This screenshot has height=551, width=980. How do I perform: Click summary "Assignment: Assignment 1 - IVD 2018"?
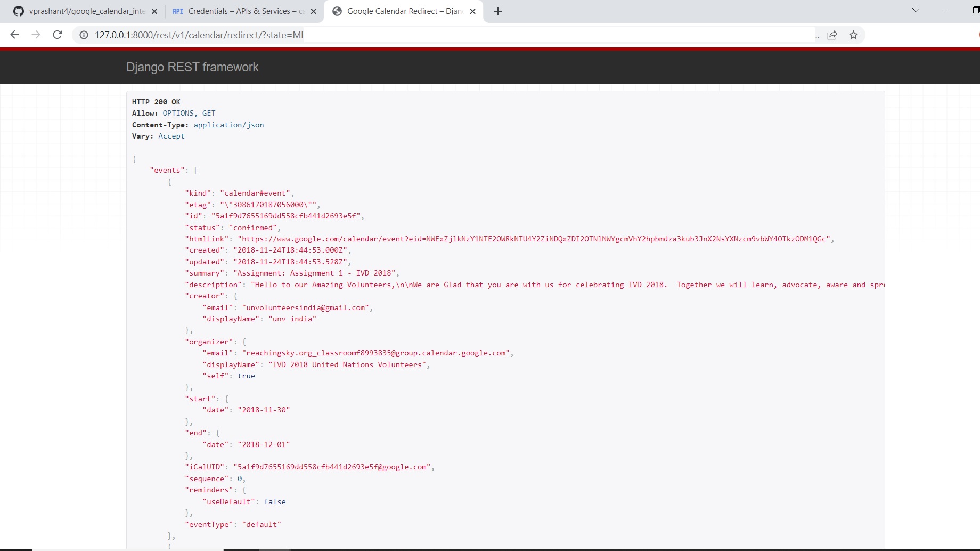(315, 273)
